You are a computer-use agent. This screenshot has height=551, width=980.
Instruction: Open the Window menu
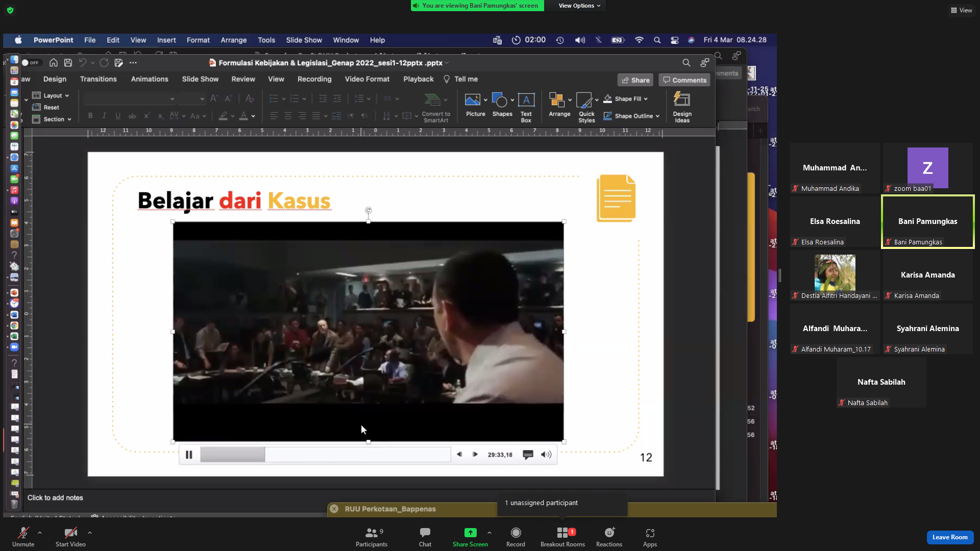tap(346, 40)
